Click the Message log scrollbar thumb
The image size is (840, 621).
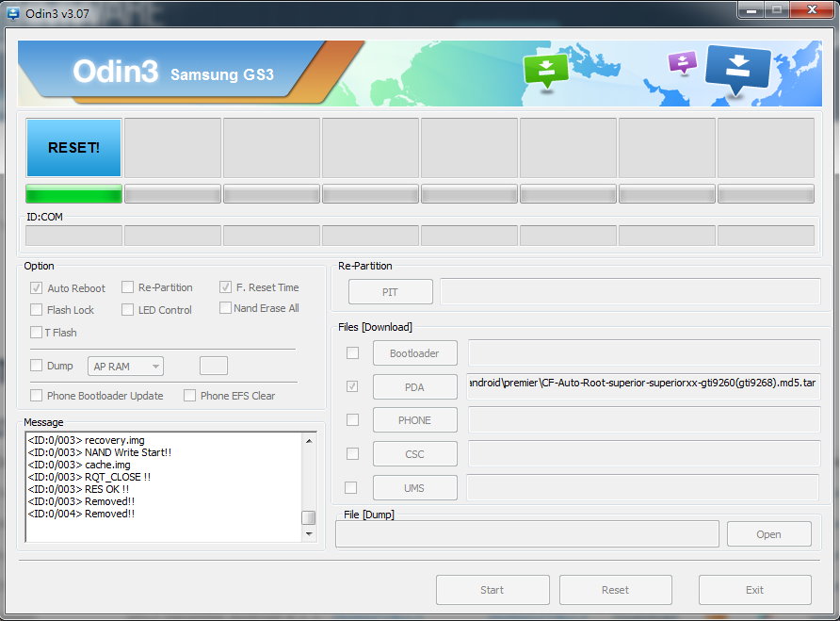(x=309, y=517)
